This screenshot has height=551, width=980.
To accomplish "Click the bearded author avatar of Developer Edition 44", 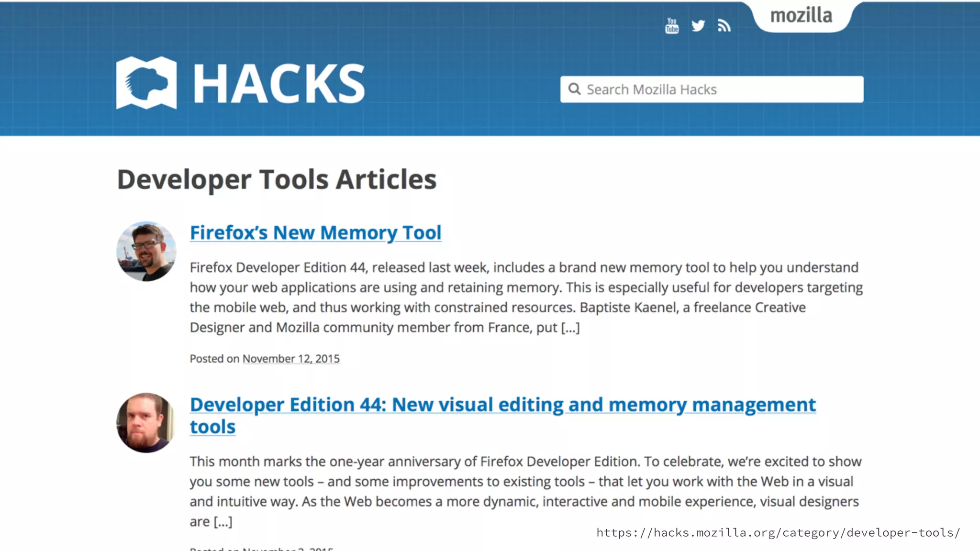I will (146, 423).
